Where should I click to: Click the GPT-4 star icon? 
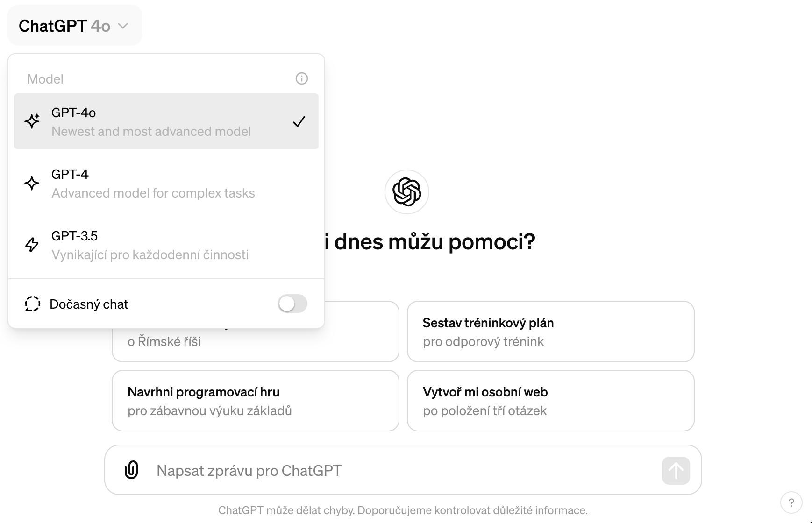click(x=32, y=183)
